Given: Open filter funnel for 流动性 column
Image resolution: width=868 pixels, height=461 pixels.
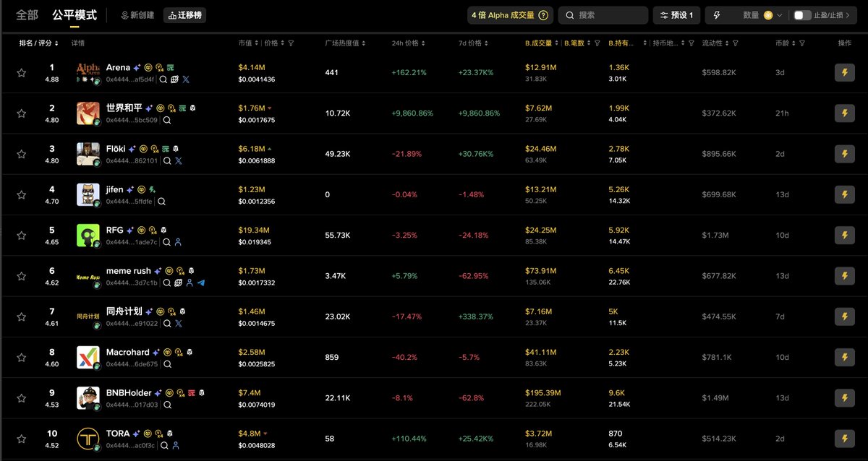Looking at the screenshot, I should pos(736,43).
